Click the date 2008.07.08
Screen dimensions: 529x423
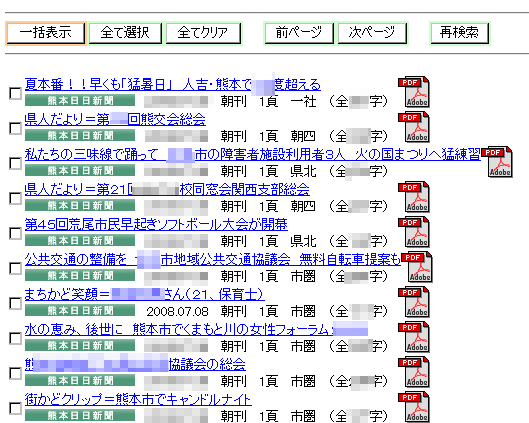coord(177,311)
